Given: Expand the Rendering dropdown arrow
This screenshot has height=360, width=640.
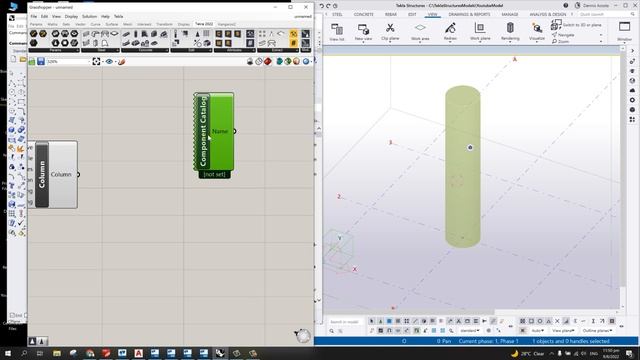Looking at the screenshot, I should 510,42.
